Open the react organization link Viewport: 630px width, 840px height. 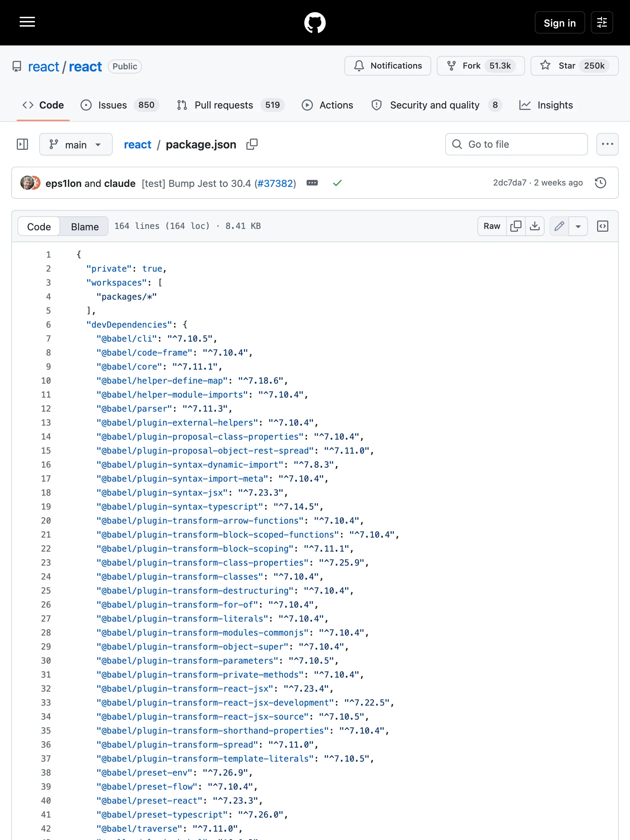coord(43,67)
